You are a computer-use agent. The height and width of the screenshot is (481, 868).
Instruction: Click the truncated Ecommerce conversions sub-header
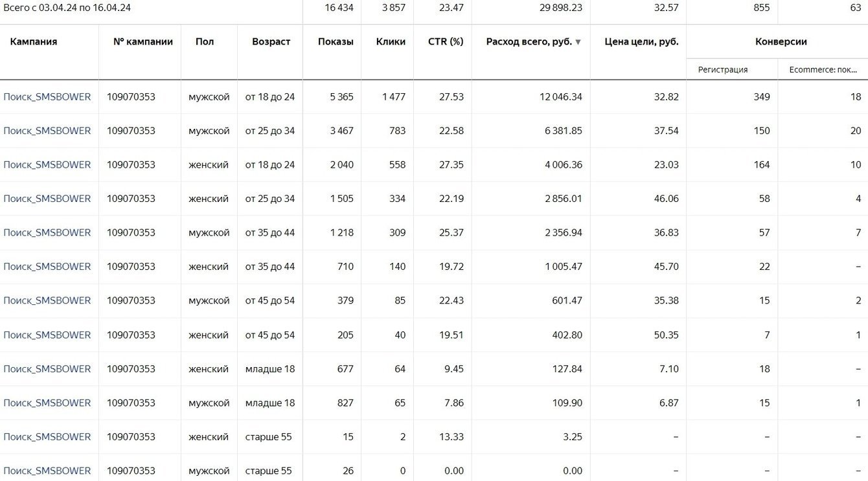click(x=823, y=69)
